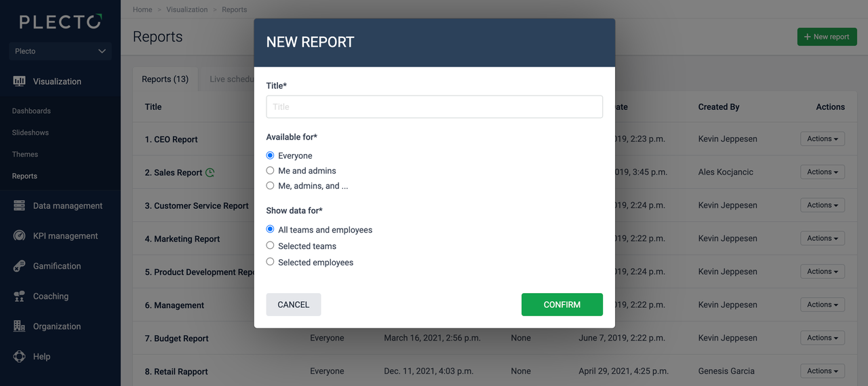This screenshot has height=386, width=868.
Task: Click the Title input field
Action: point(434,107)
